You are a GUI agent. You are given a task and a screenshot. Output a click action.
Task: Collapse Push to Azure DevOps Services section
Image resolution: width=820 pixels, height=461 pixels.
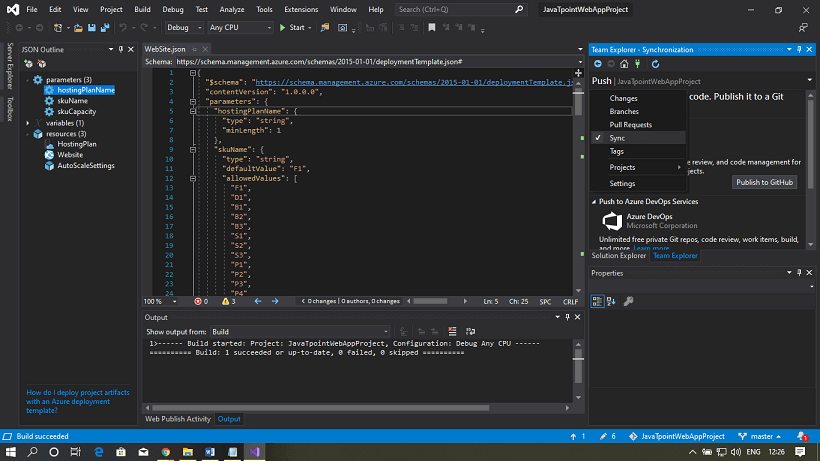[594, 202]
